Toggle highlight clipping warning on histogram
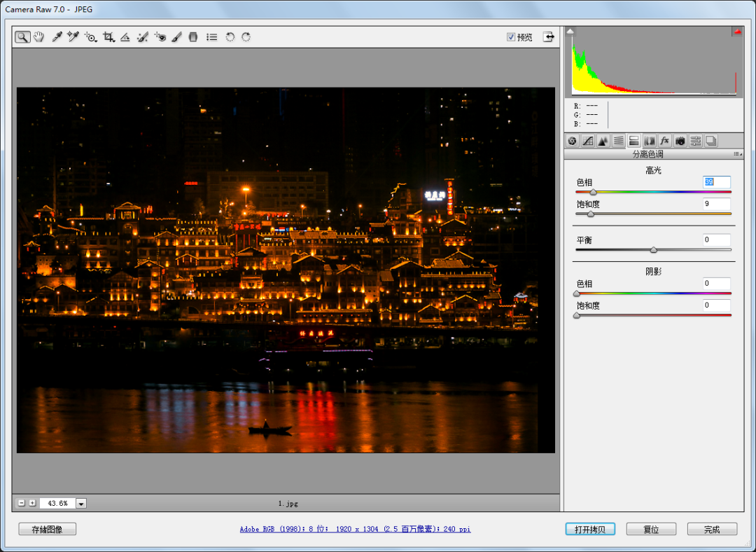 click(x=737, y=32)
